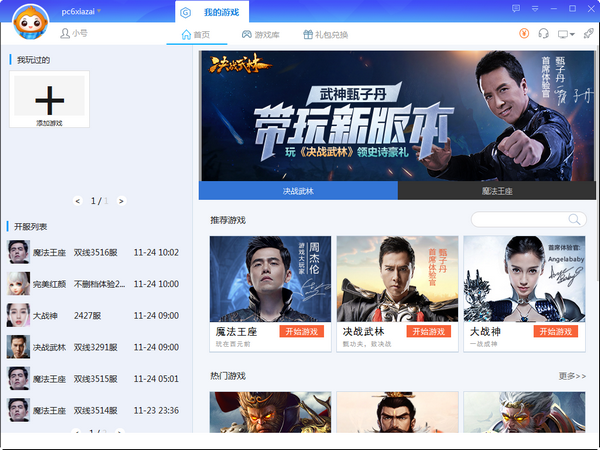This screenshot has height=450, width=600.
Task: Open customer service headset icon
Action: click(544, 34)
